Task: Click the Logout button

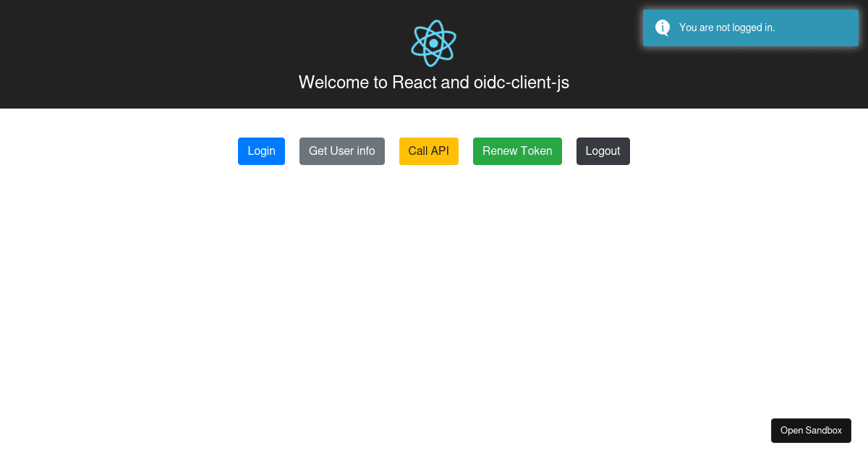Action: pos(603,151)
